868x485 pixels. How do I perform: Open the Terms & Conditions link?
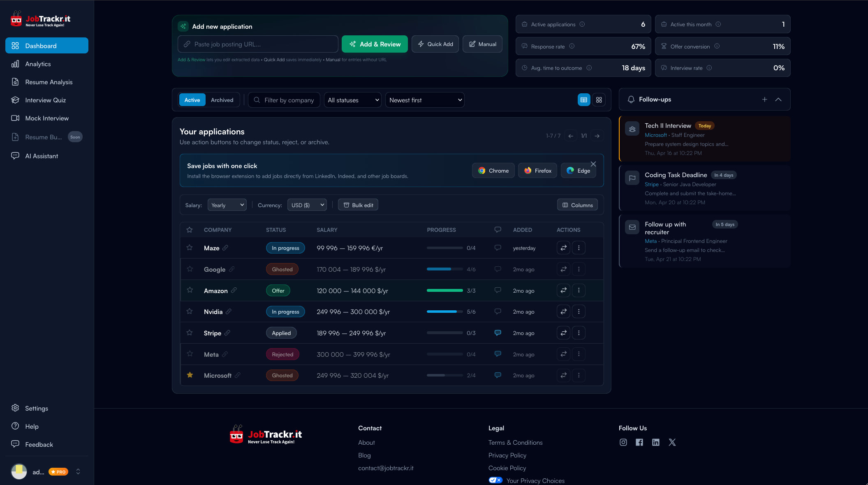point(515,442)
